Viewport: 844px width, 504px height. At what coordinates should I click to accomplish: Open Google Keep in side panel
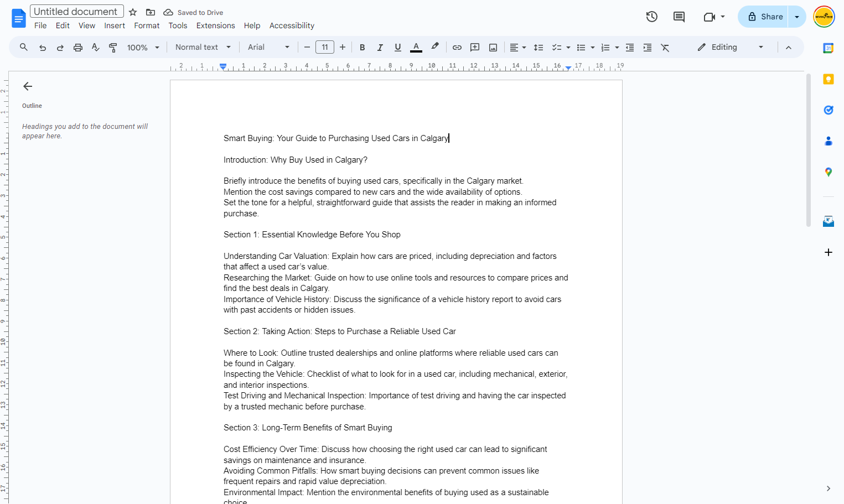tap(829, 79)
